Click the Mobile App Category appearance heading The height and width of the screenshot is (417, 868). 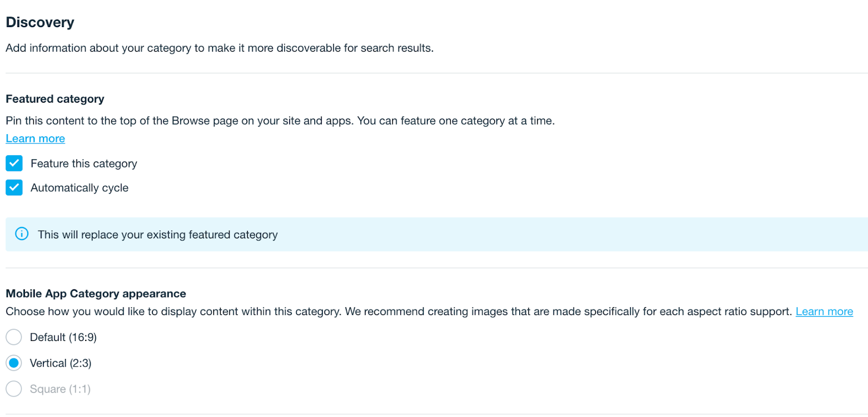pyautogui.click(x=96, y=294)
